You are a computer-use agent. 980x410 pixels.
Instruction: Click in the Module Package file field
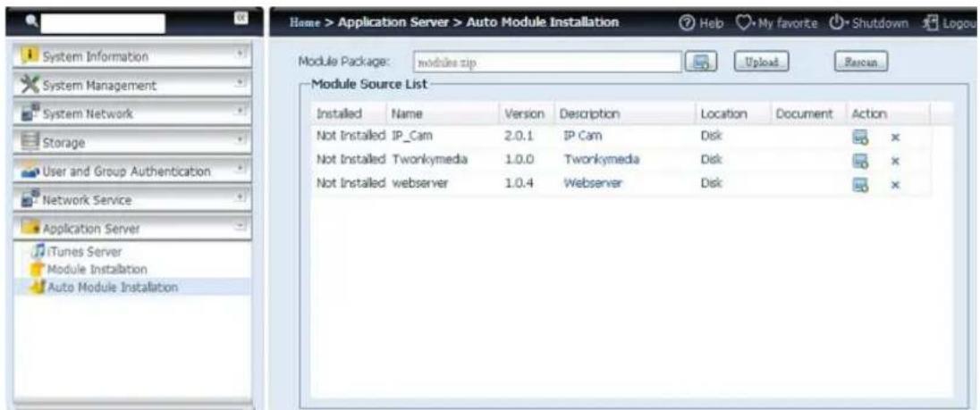point(547,63)
